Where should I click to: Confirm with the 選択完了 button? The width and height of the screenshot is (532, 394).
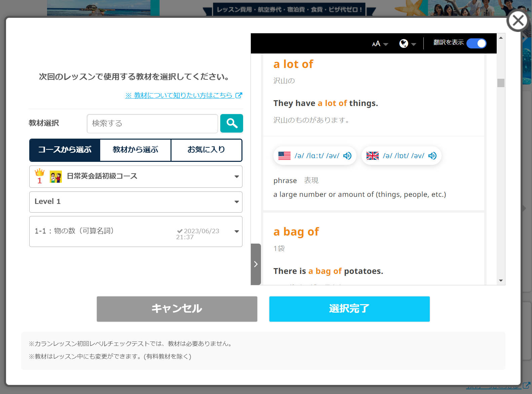pos(349,309)
